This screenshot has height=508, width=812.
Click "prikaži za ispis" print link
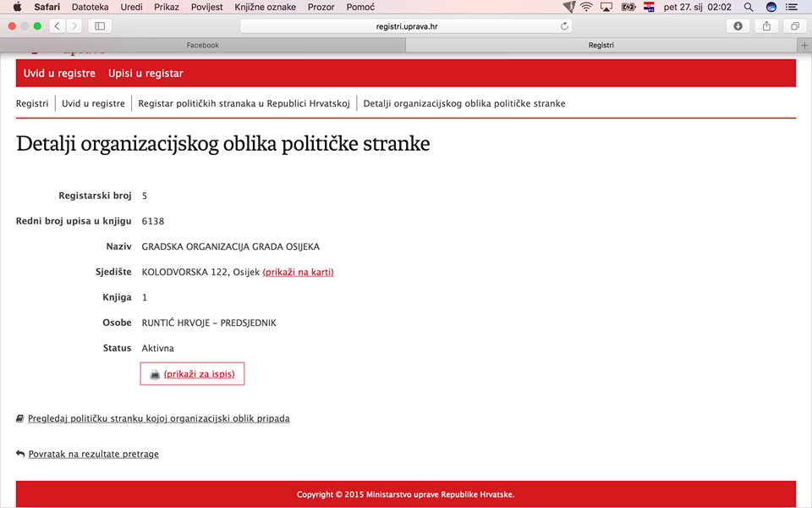click(x=199, y=373)
